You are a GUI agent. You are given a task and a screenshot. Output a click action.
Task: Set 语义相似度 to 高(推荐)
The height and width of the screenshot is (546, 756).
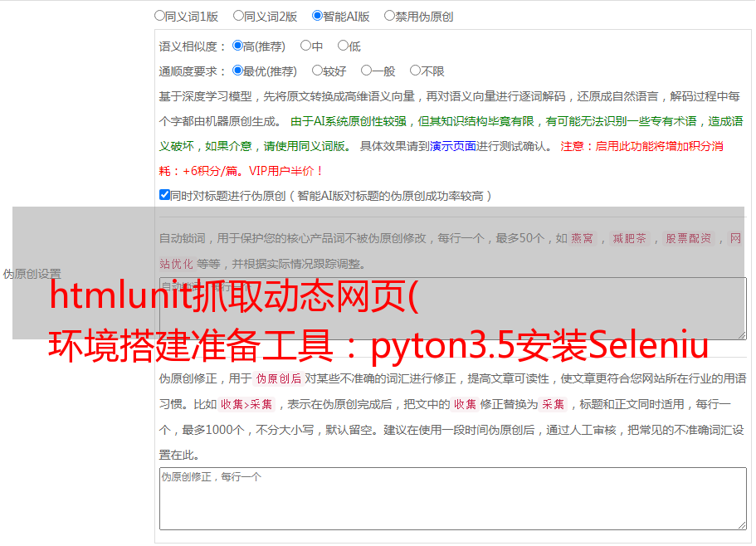pos(237,46)
